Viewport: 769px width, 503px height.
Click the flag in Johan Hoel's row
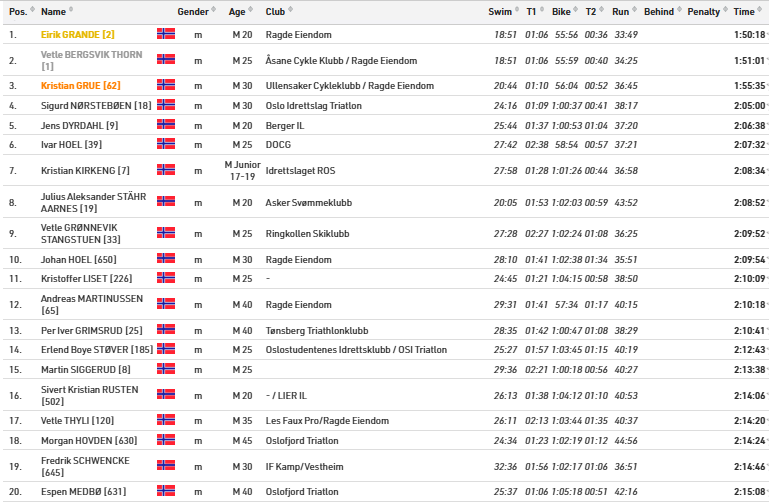(166, 259)
